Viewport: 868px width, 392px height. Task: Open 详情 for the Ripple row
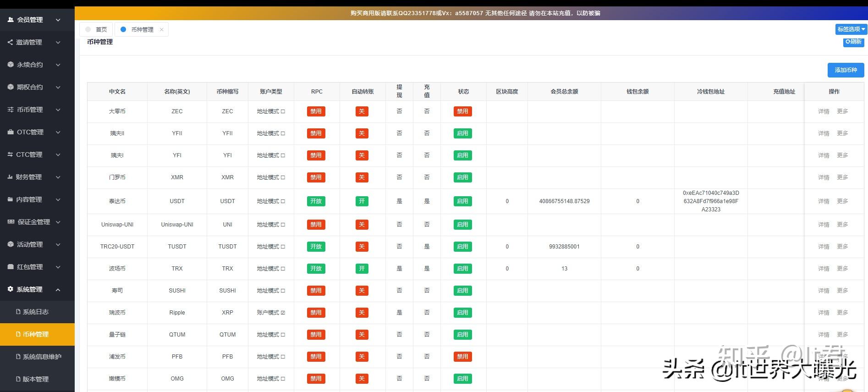(x=824, y=313)
